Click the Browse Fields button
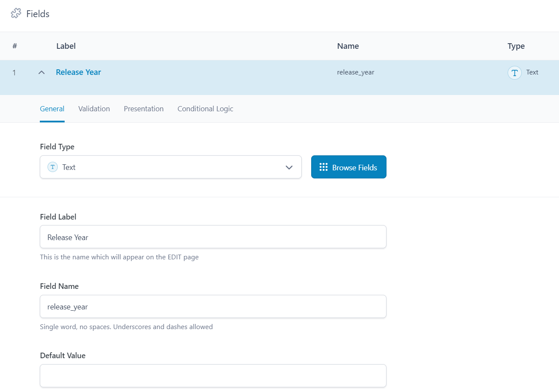The width and height of the screenshot is (559, 392). [349, 167]
